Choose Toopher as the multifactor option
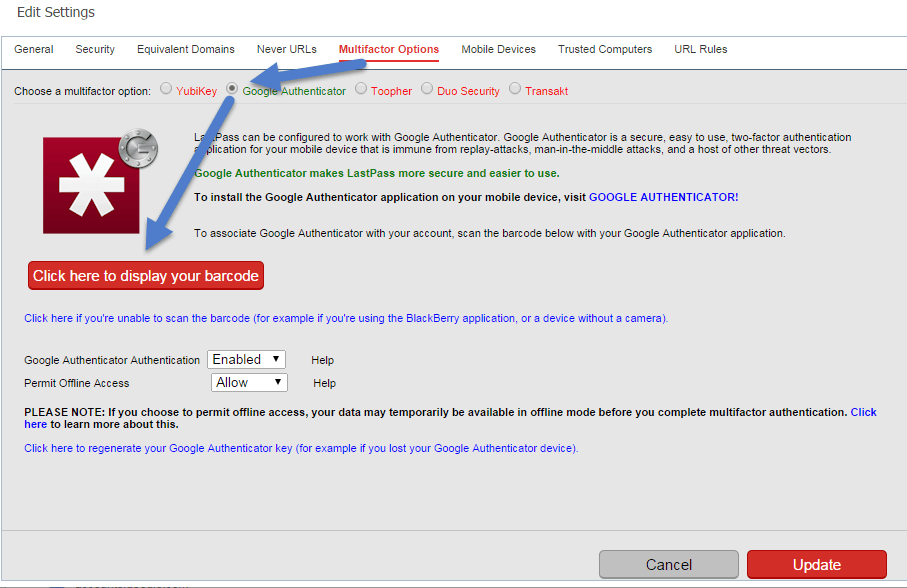The height and width of the screenshot is (588, 907). click(x=360, y=88)
